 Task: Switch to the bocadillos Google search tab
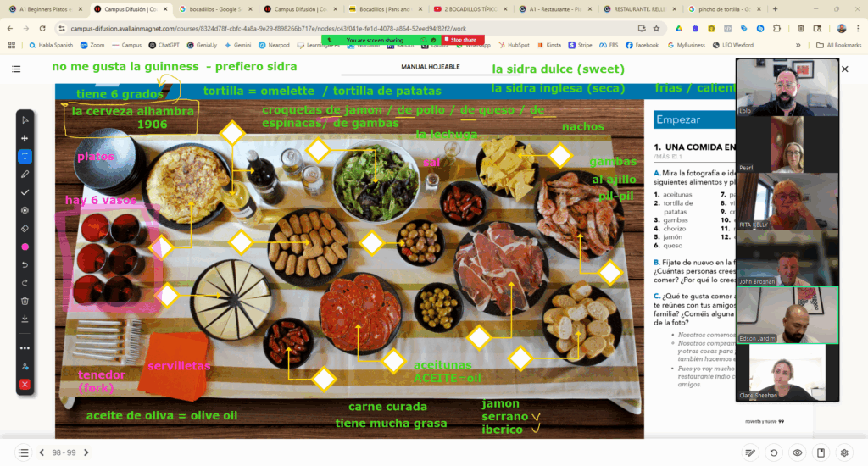point(216,9)
